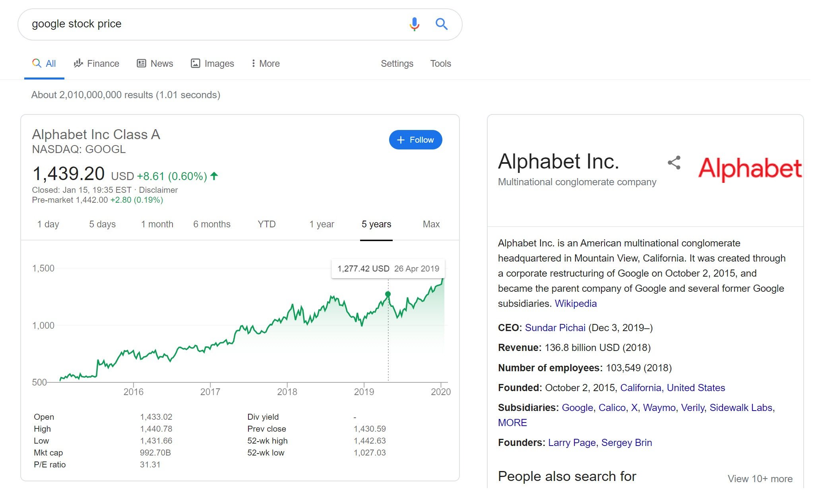Click the 26 Apr 2019 chart marker
The image size is (814, 504).
(388, 293)
